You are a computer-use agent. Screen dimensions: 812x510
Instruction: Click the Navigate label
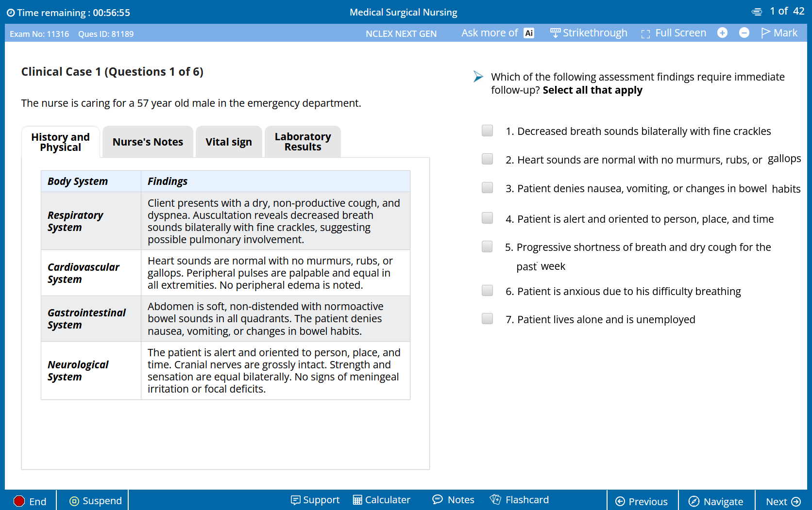click(x=723, y=502)
